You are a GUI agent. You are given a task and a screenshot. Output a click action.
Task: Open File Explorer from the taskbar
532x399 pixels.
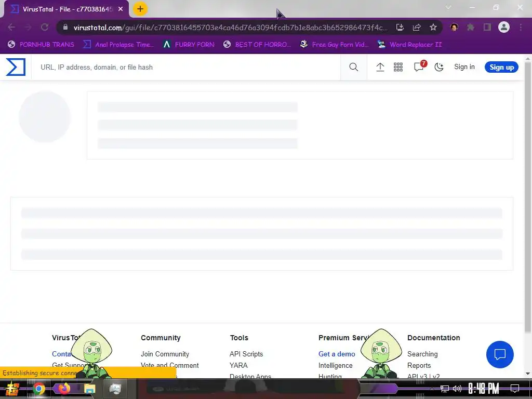[89, 389]
